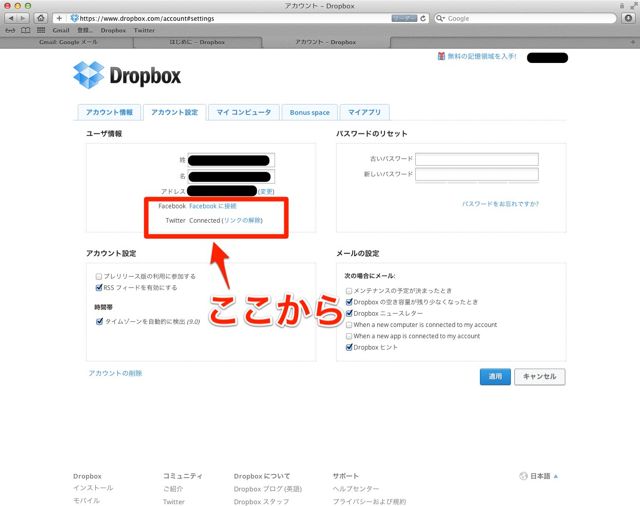Viewport: 640px width, 506px height.
Task: Click the forgot password link
Action: click(500, 204)
